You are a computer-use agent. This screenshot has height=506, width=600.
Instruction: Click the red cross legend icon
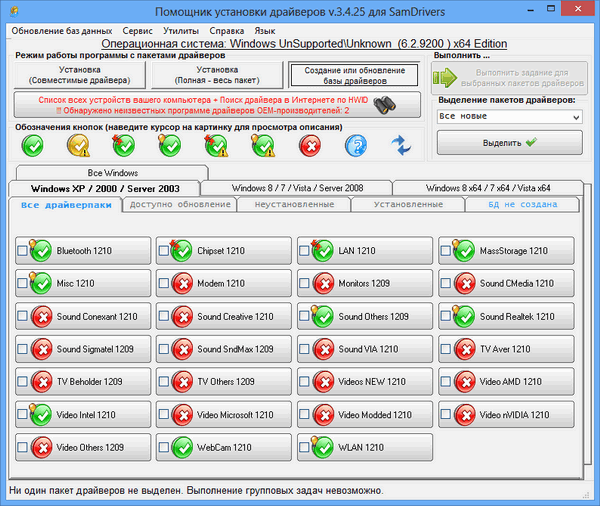pyautogui.click(x=310, y=146)
